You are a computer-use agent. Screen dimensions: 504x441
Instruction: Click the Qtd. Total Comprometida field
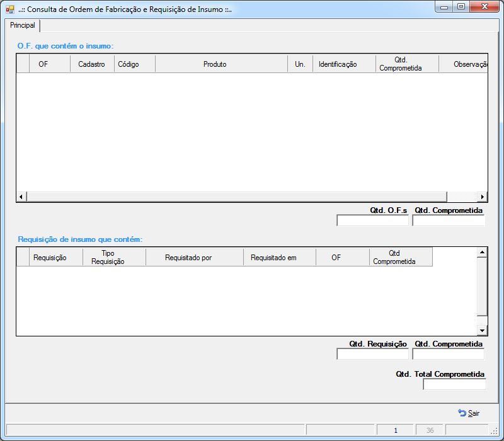(x=454, y=384)
